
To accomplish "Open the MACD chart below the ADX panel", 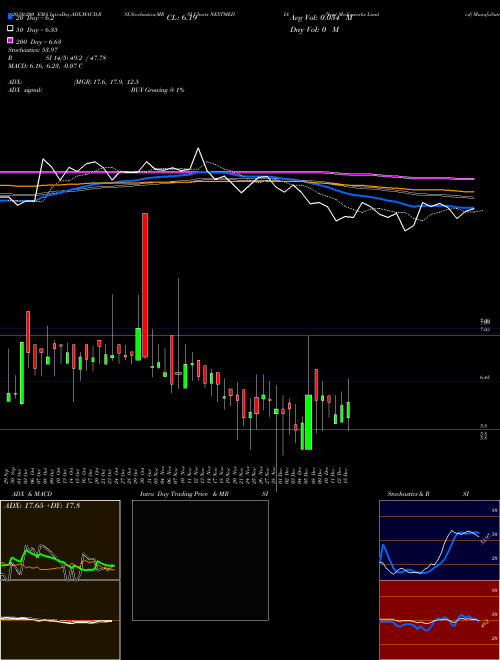I will 60,620.
